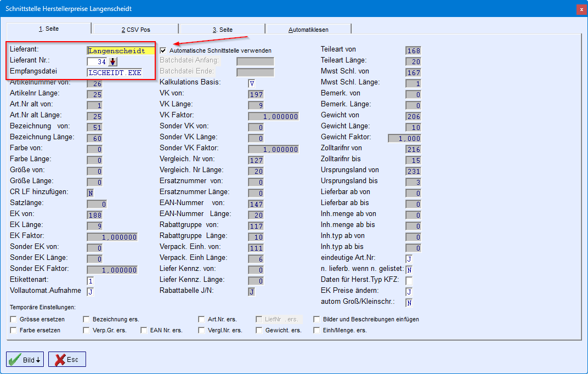The image size is (588, 374).
Task: Click the Kalkulations Basis field
Action: coord(252,83)
